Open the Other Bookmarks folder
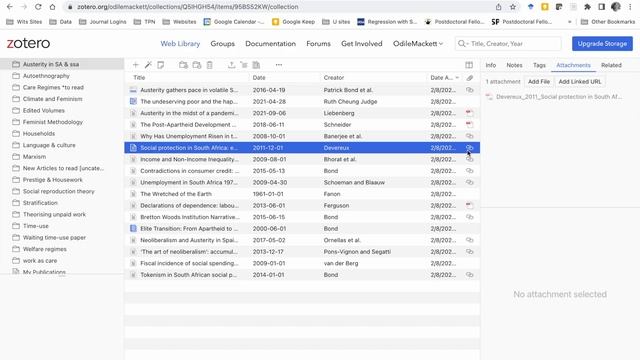The width and height of the screenshot is (640, 360). [608, 22]
